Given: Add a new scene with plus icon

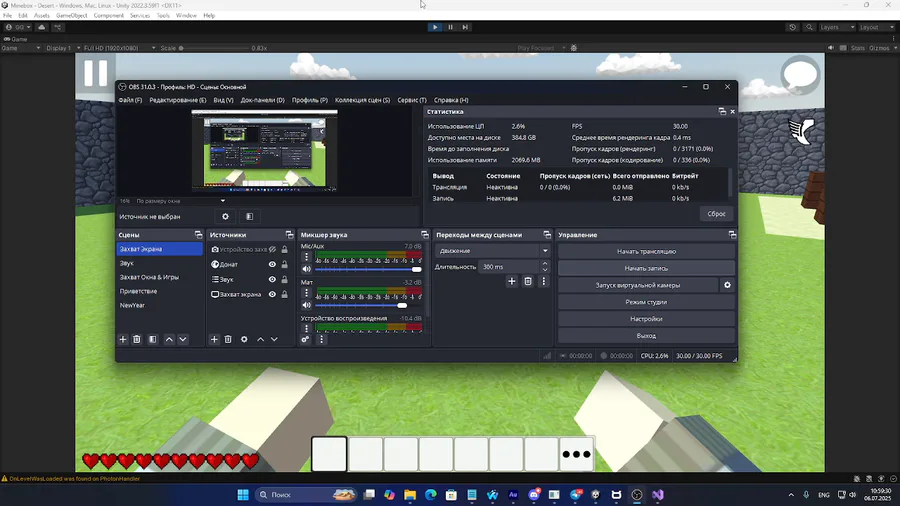Looking at the screenshot, I should click(x=123, y=340).
